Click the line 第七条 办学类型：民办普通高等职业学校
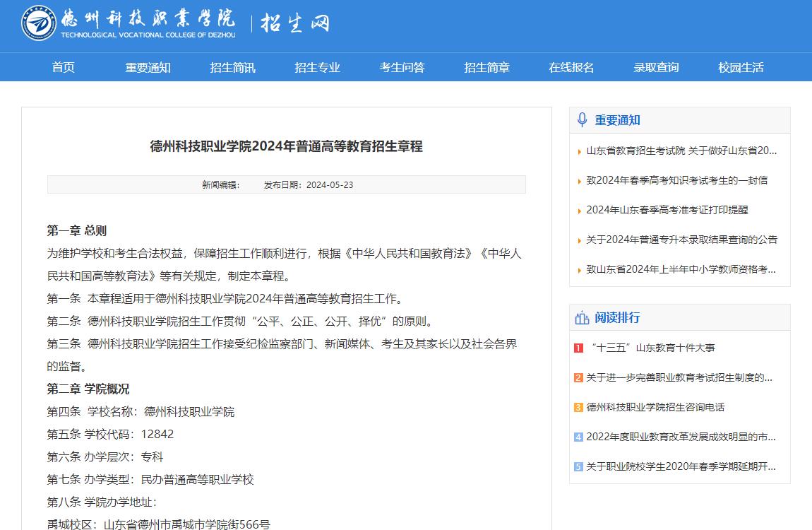Viewport: 812px width, 530px height. point(150,480)
